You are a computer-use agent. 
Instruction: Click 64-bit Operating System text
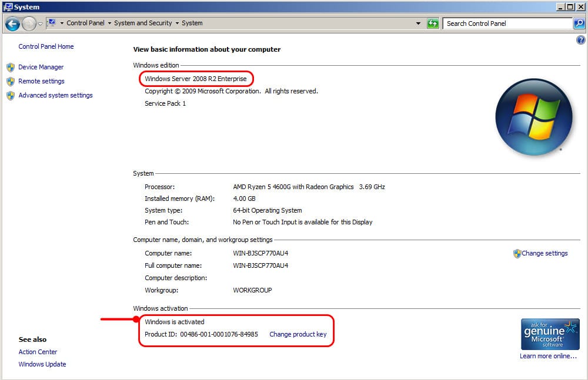[x=268, y=210]
